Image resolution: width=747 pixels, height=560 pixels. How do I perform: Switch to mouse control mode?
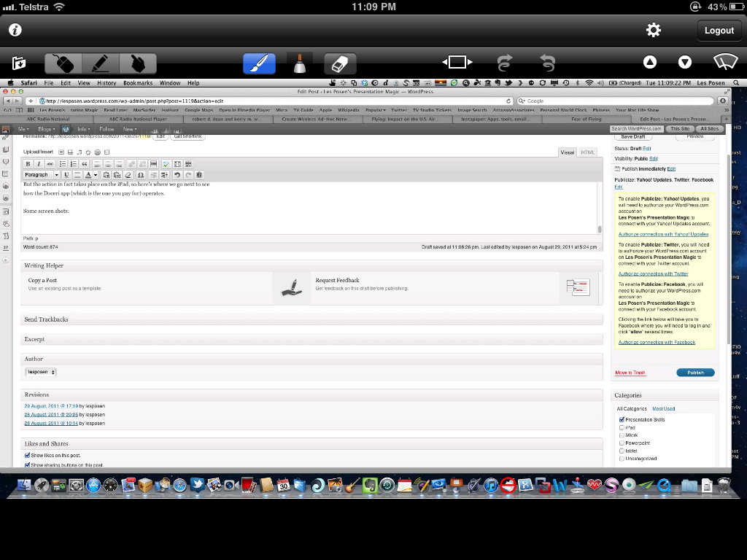coord(63,63)
